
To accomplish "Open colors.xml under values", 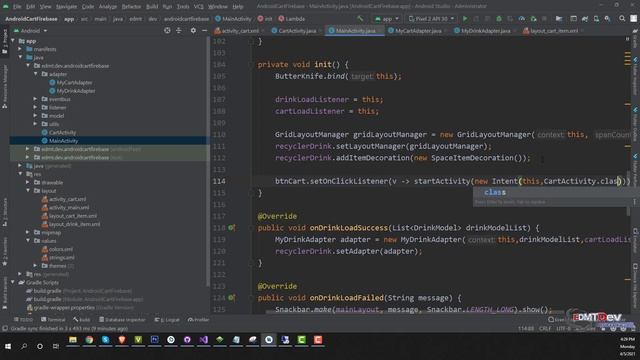I will click(x=61, y=249).
